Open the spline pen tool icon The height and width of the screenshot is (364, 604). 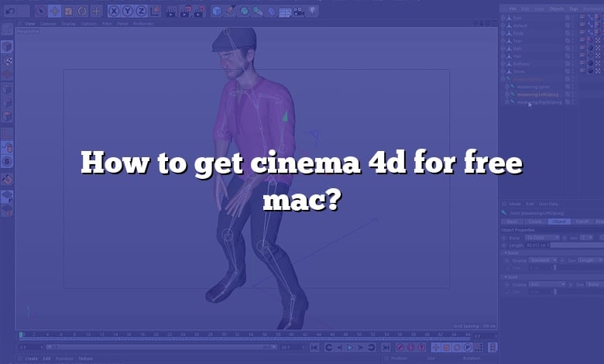tap(231, 12)
